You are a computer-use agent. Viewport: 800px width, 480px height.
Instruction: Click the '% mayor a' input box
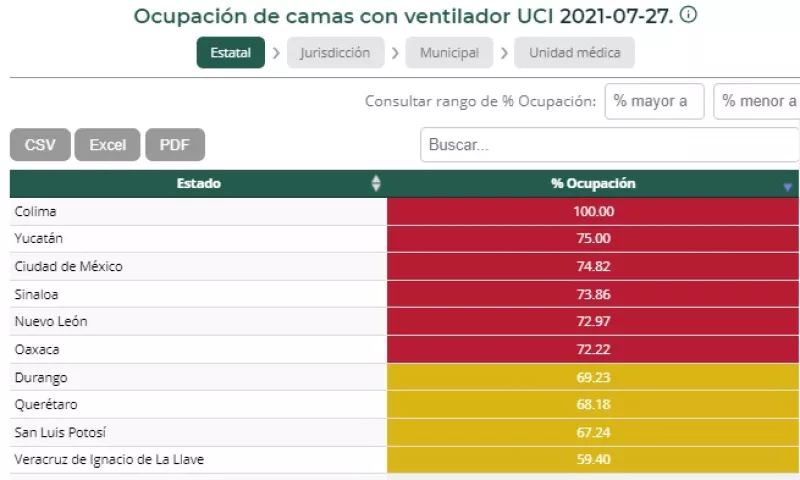point(654,101)
